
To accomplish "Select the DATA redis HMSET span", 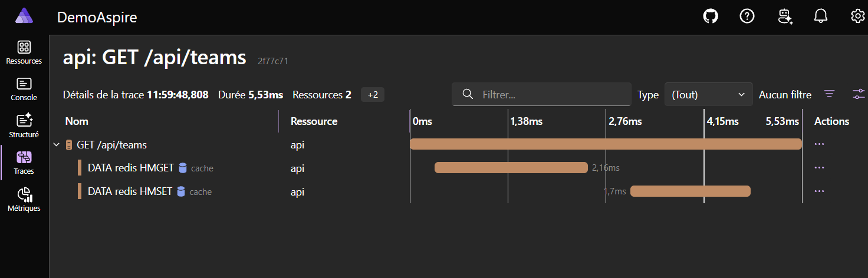I will (x=130, y=191).
